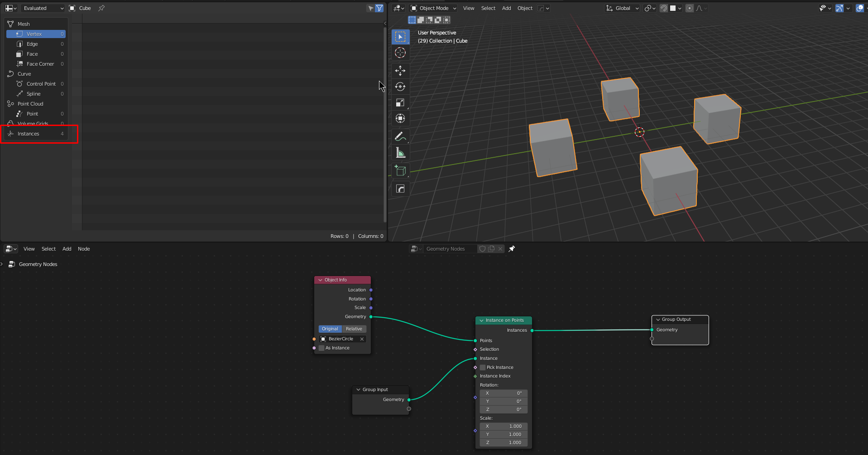This screenshot has height=455, width=868.
Task: Enable the As Instance checkbox
Action: tap(321, 348)
